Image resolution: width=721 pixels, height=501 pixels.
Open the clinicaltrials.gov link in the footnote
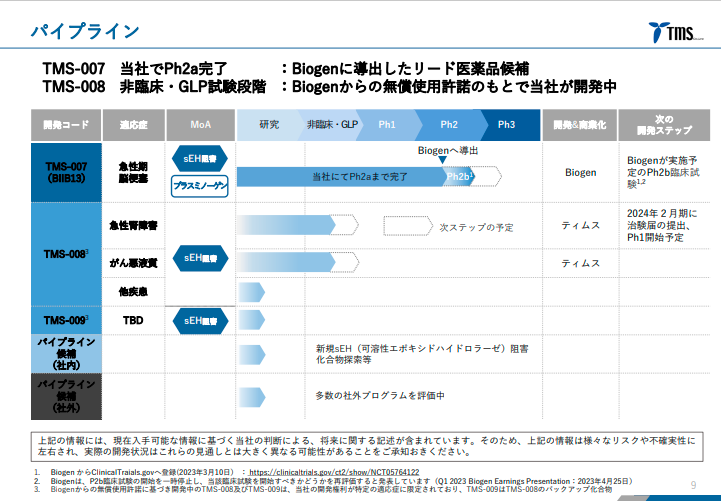pos(333,472)
